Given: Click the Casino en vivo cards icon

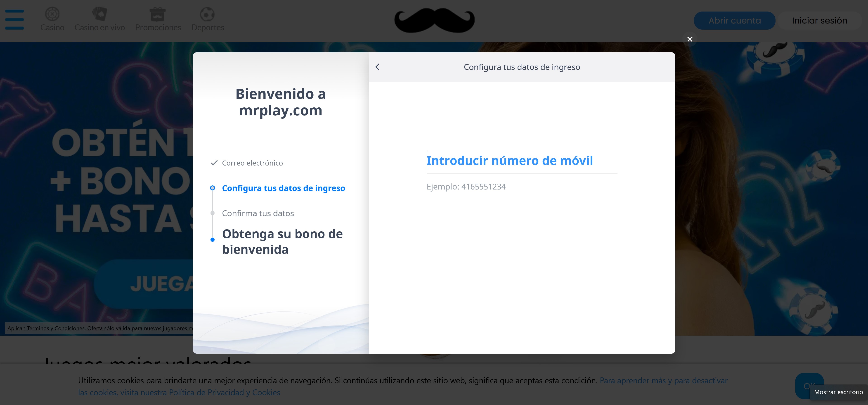Looking at the screenshot, I should pos(99,14).
